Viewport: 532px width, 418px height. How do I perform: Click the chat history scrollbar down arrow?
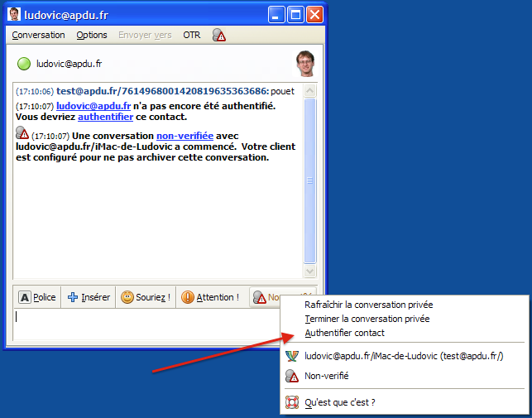pos(310,271)
